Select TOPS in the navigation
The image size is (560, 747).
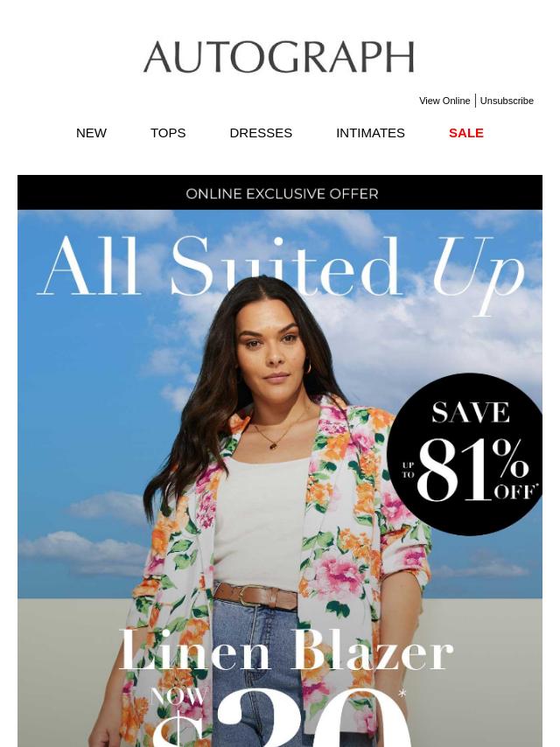(168, 133)
